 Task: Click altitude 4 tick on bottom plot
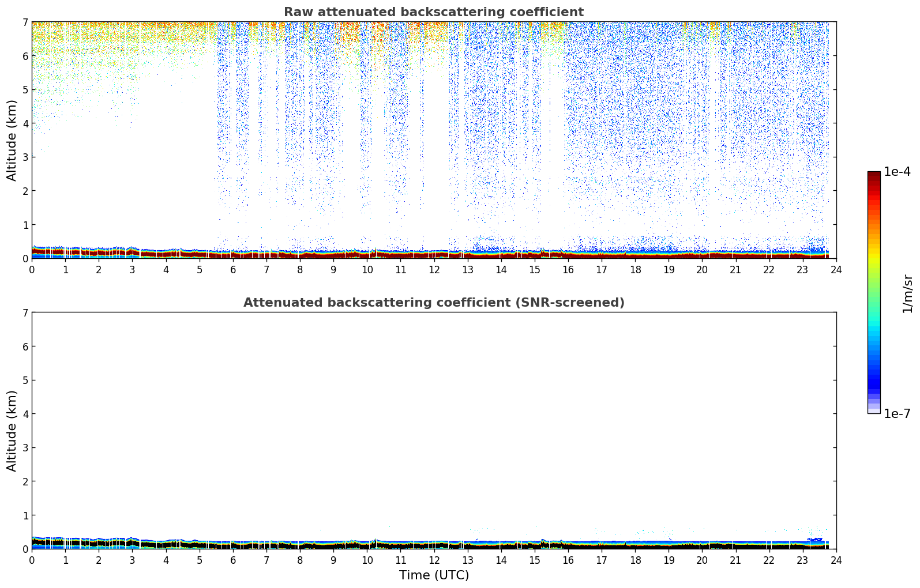(x=25, y=414)
